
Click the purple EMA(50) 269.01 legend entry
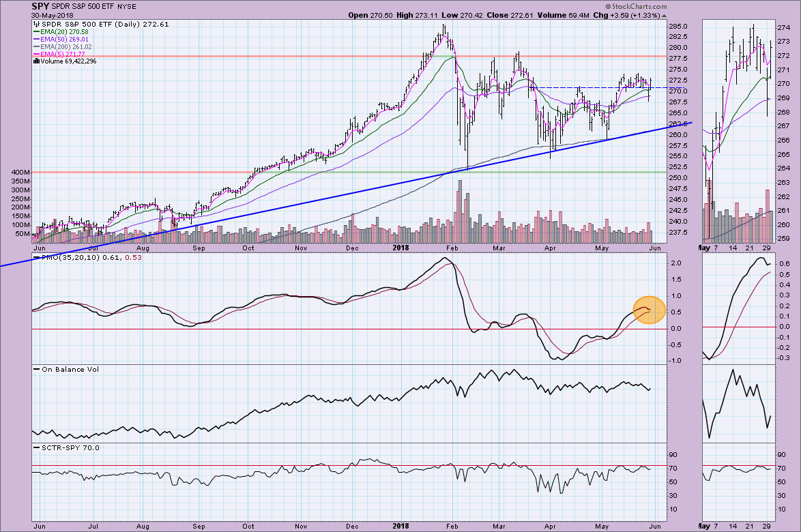tap(61, 40)
